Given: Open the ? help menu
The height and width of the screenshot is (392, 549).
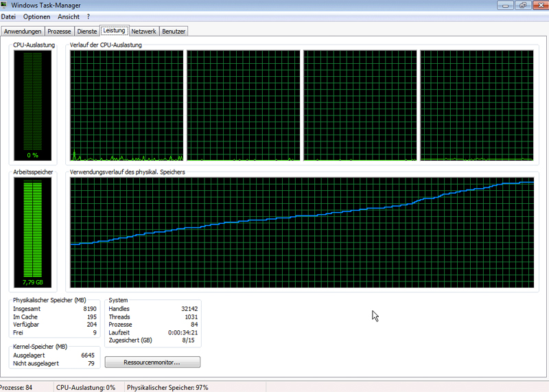Looking at the screenshot, I should pyautogui.click(x=89, y=16).
